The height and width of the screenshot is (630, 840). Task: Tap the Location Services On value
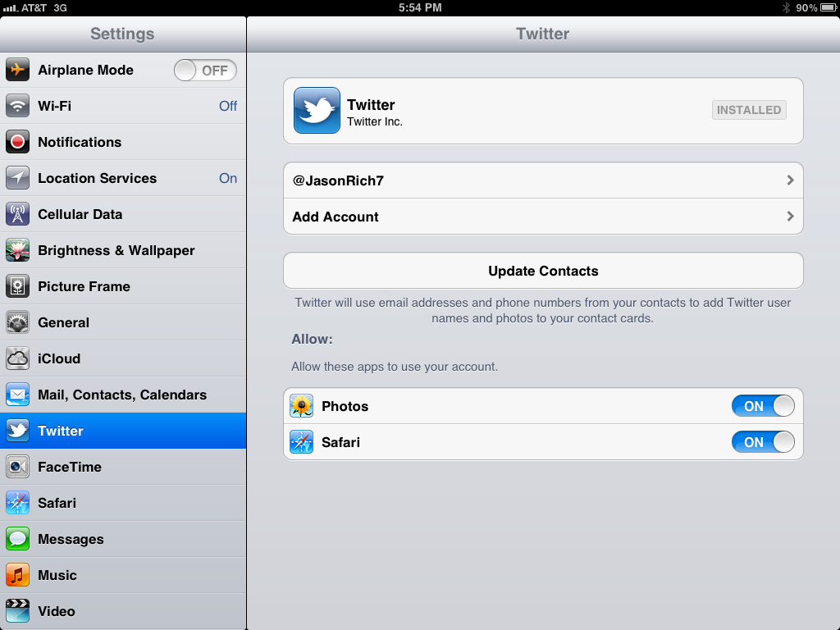(x=228, y=178)
